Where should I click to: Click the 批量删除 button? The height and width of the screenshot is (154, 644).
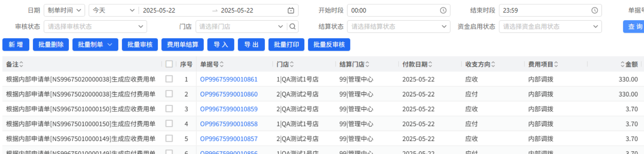click(51, 45)
